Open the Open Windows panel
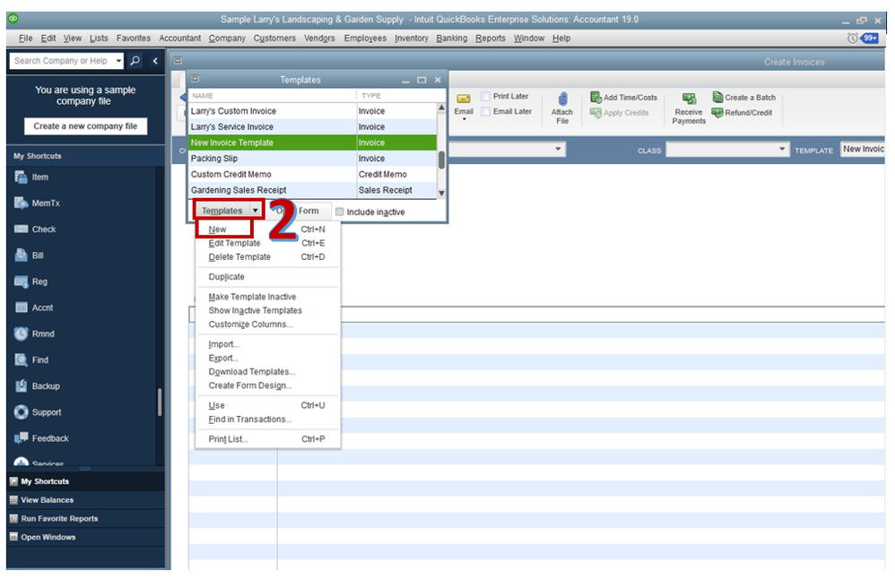895x588 pixels. tap(85, 538)
